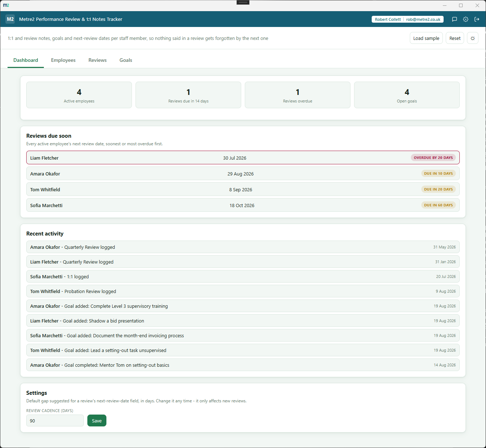Open the Employees tab
Viewport: 486px width, 448px height.
[x=63, y=60]
